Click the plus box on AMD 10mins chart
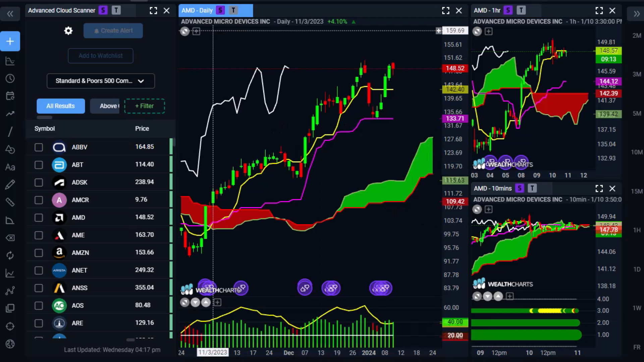Screen dimensions: 644x362 [489, 209]
